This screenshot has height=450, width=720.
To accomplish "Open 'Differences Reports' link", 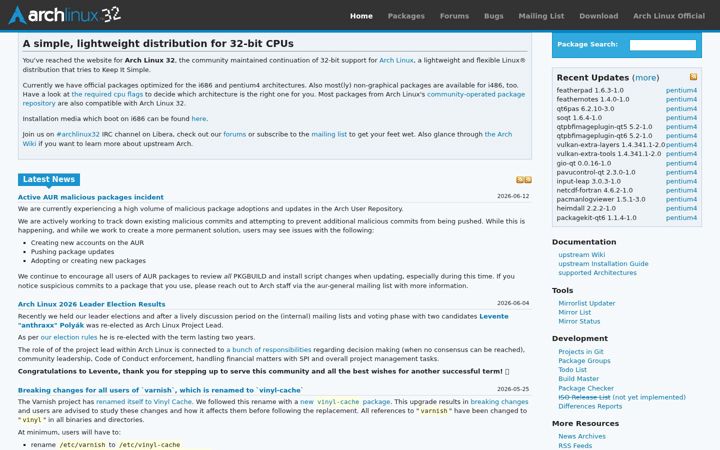I will click(x=590, y=406).
